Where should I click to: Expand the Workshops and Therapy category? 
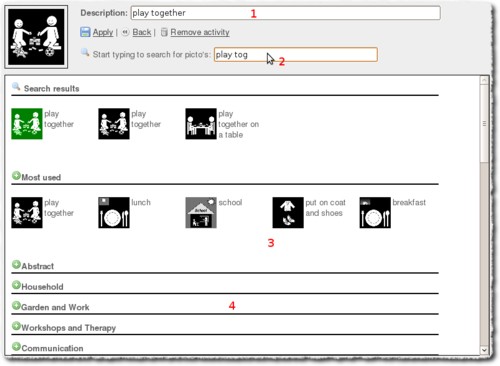16,326
